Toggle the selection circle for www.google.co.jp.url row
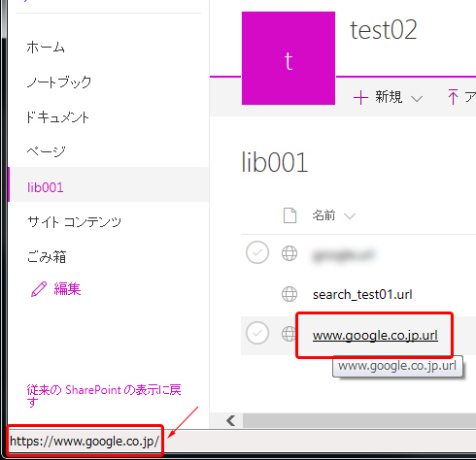The height and width of the screenshot is (460, 476). click(257, 333)
